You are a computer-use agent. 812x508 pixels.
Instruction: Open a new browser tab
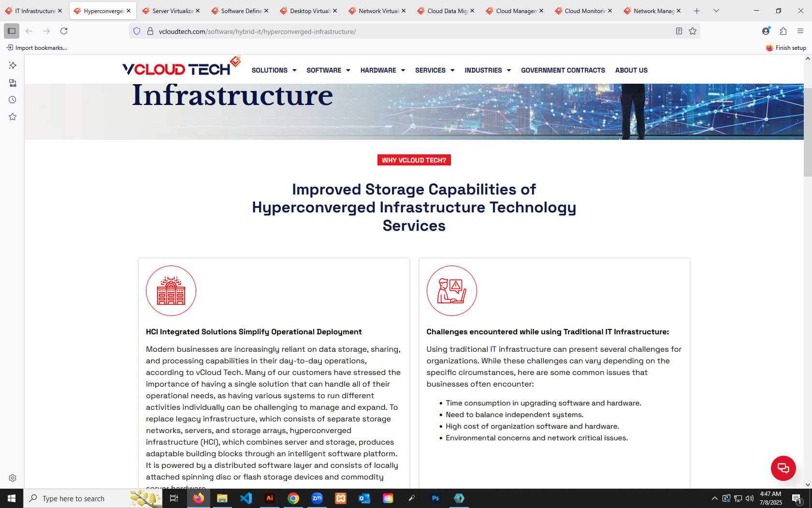click(x=696, y=11)
